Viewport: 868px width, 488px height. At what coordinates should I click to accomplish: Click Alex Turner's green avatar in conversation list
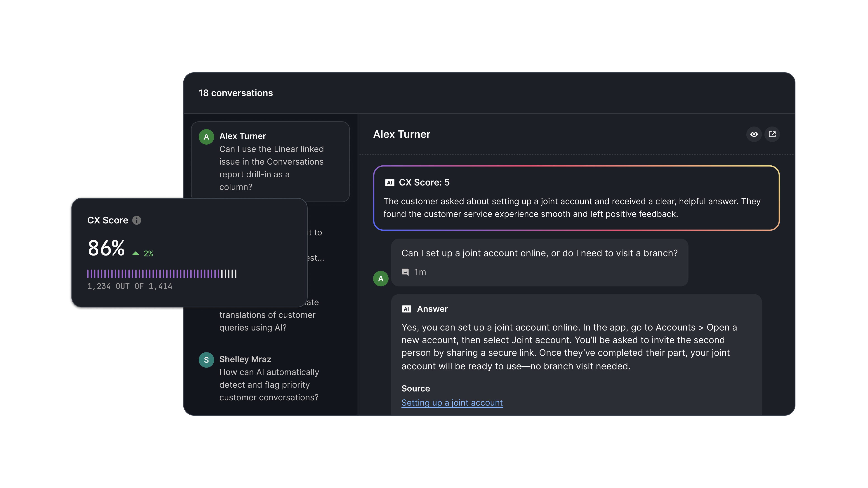coord(206,137)
